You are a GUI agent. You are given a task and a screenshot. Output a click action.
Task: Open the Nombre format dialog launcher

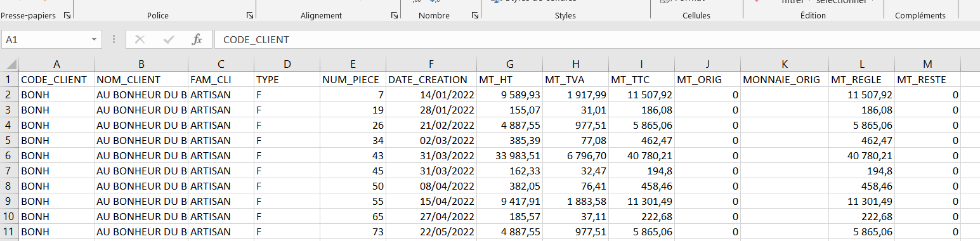coord(475,15)
